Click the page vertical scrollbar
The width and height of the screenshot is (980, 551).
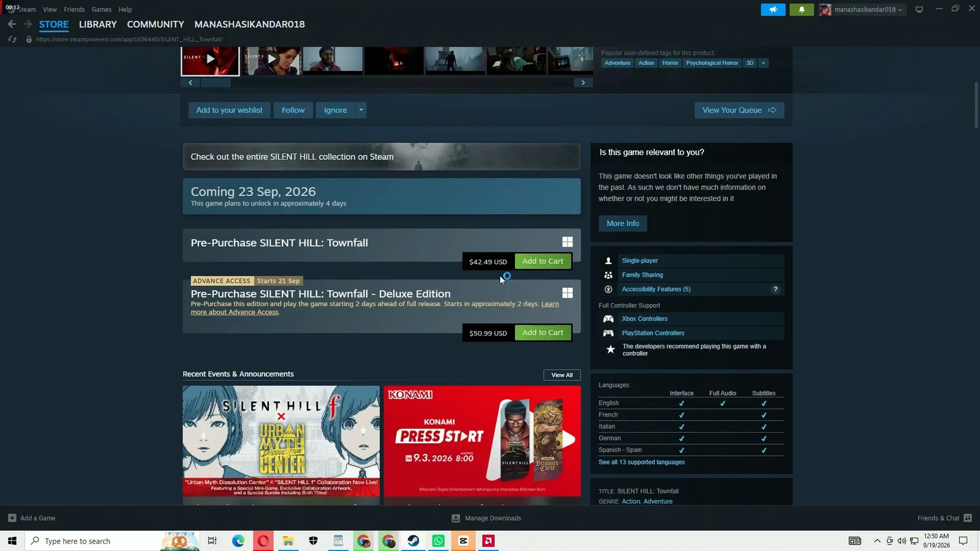pyautogui.click(x=976, y=104)
